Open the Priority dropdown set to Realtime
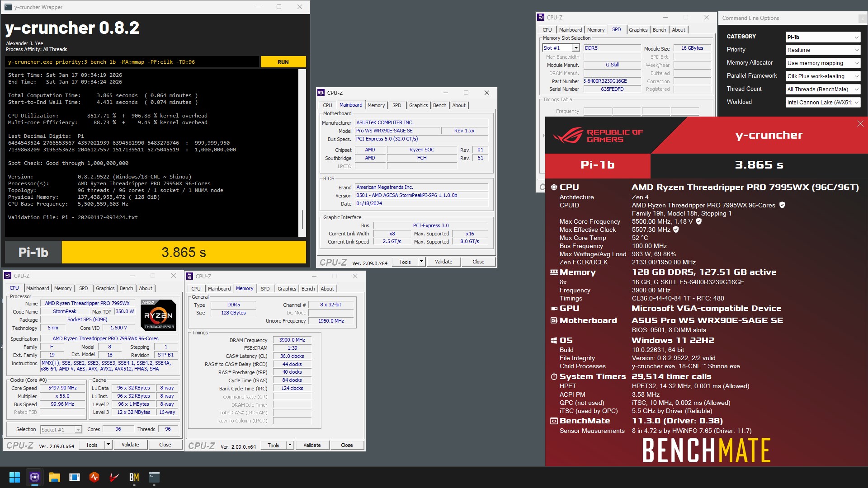 click(823, 50)
